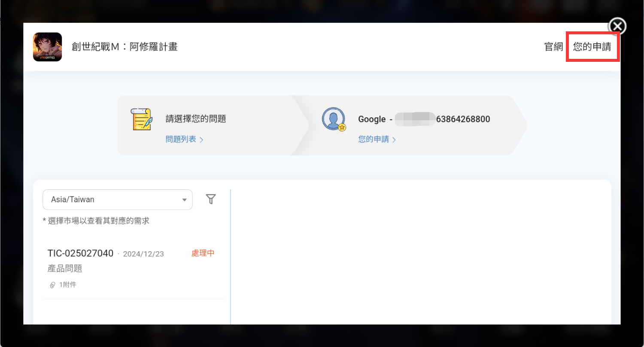Open ticket TIC-025027040

click(x=80, y=253)
